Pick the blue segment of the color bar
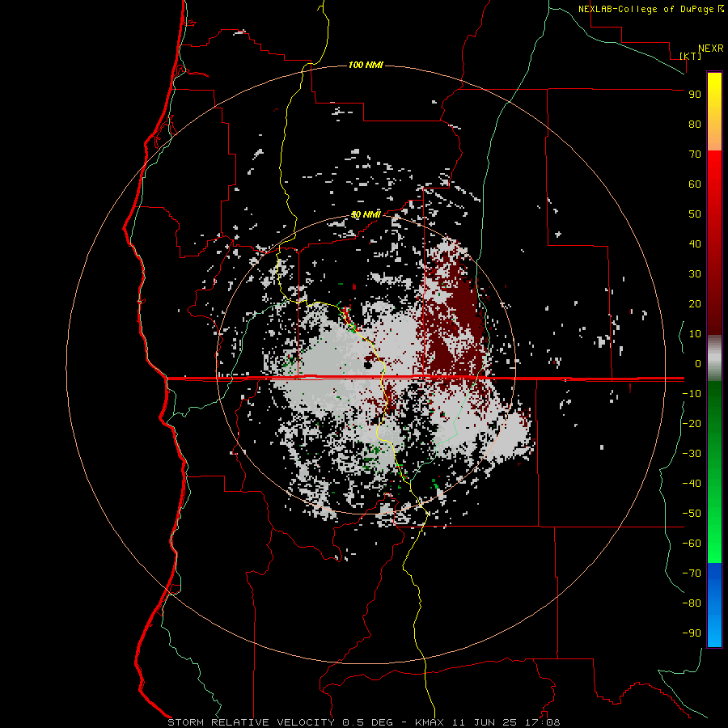Image resolution: width=728 pixels, height=728 pixels. pos(714,605)
